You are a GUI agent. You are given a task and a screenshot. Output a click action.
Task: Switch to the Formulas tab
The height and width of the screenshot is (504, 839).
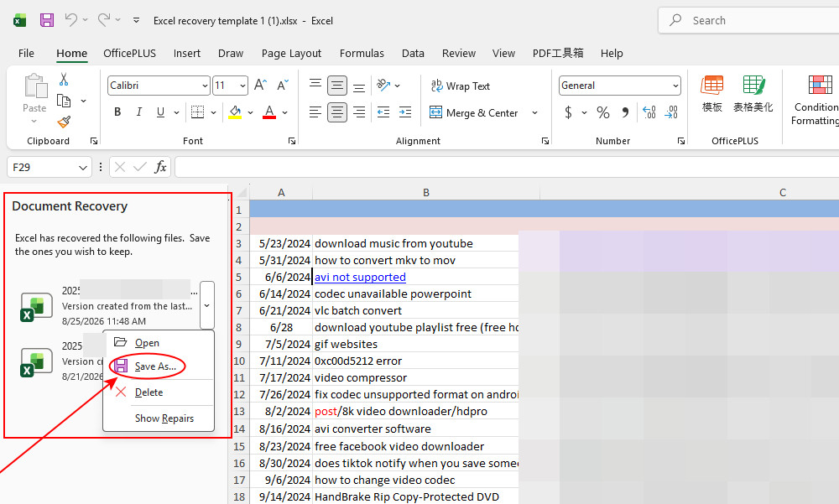coord(362,53)
